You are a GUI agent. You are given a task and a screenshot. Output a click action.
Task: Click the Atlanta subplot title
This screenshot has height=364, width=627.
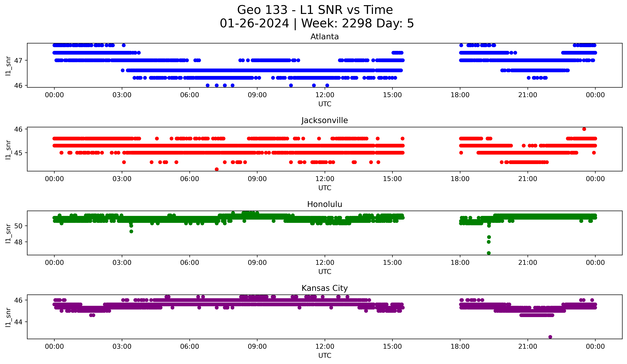click(x=324, y=37)
